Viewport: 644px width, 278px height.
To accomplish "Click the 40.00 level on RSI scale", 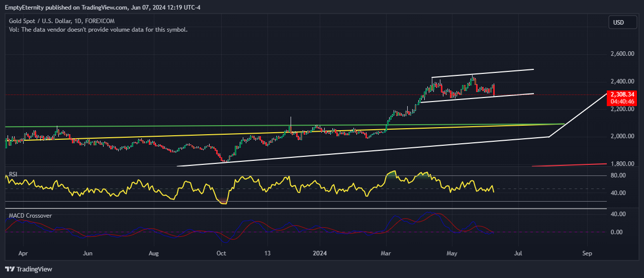I will pyautogui.click(x=618, y=193).
